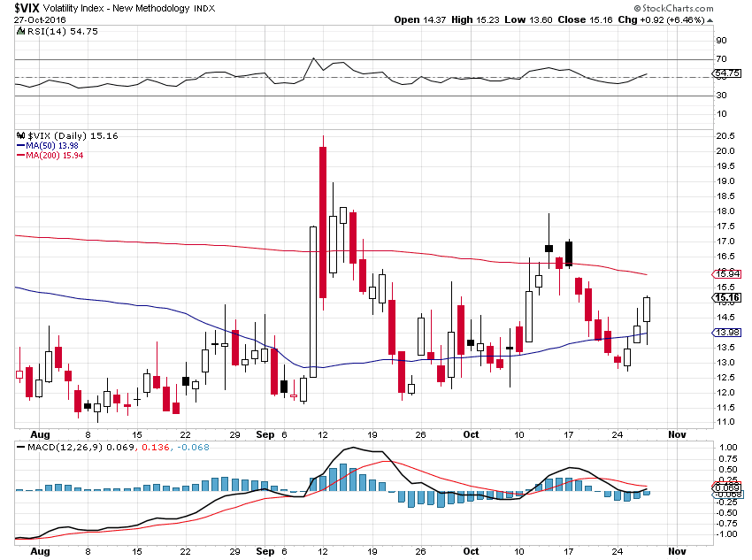
Task: Click the black 15.16 price tag on right axis
Action: click(727, 298)
